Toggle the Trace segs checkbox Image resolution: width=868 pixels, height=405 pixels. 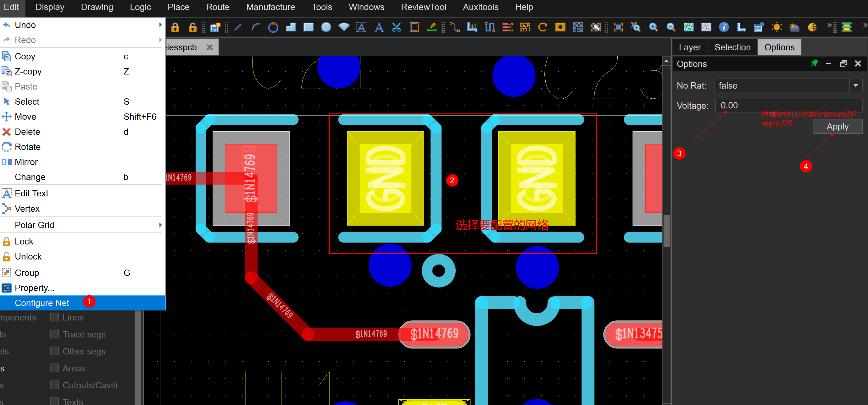pyautogui.click(x=54, y=334)
